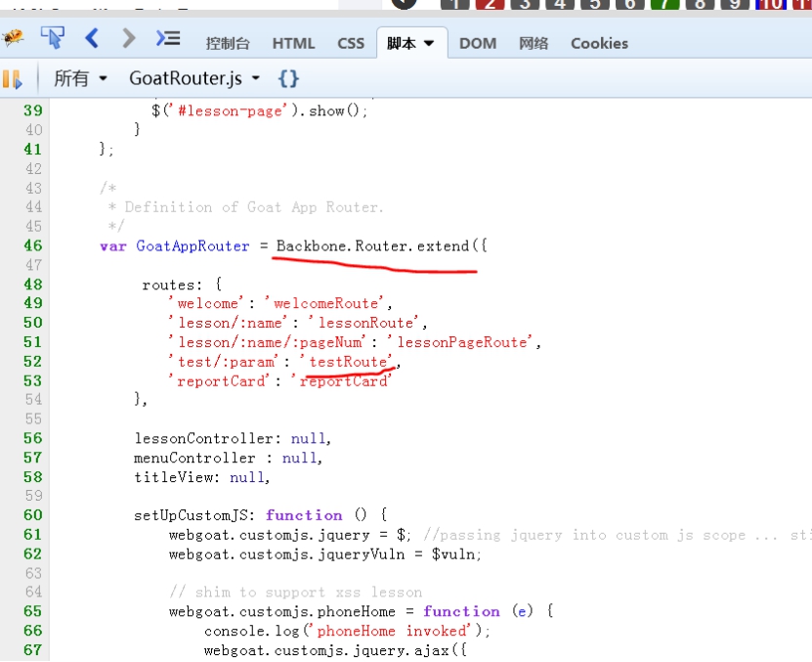Toggle the command line popup icon
This screenshot has height=662, width=812.
(x=168, y=38)
